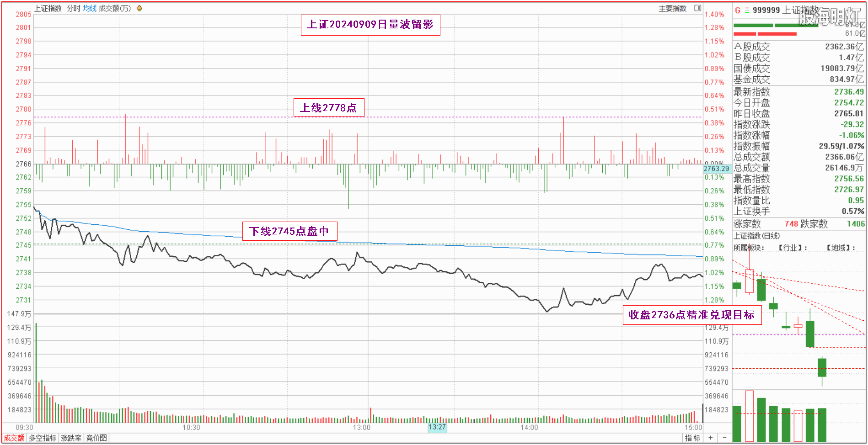Viewport: 868px width, 445px height.
Task: Click the 上证20240909日量波留影 title box
Action: (x=370, y=25)
